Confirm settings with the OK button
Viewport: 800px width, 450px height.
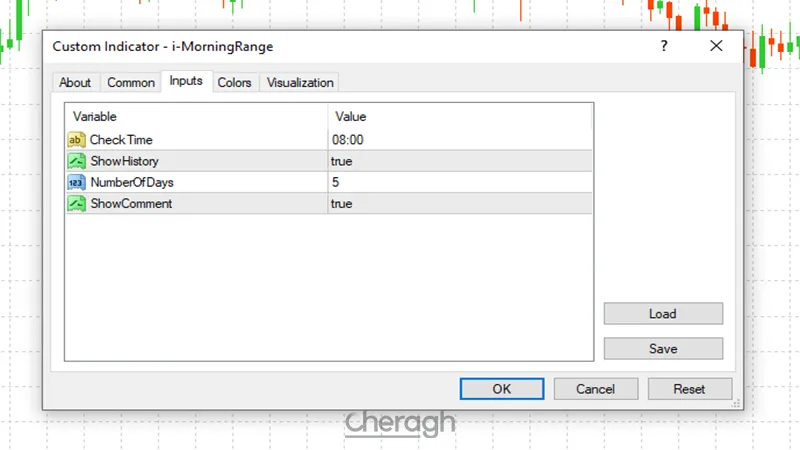click(x=502, y=389)
